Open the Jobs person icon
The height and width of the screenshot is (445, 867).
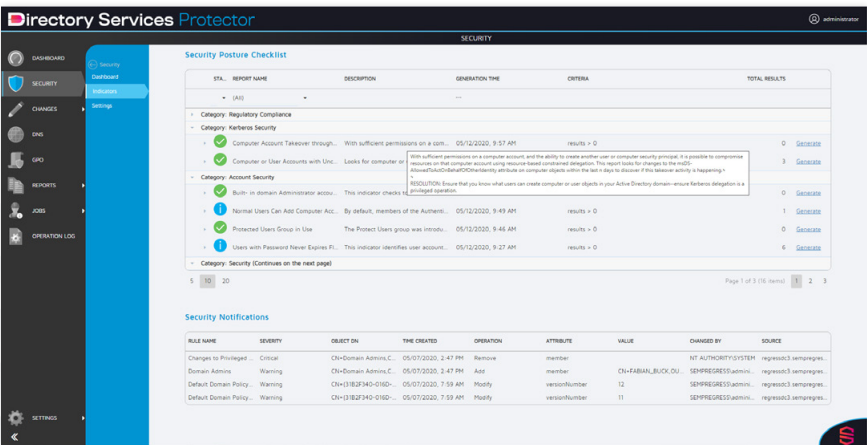pyautogui.click(x=17, y=211)
